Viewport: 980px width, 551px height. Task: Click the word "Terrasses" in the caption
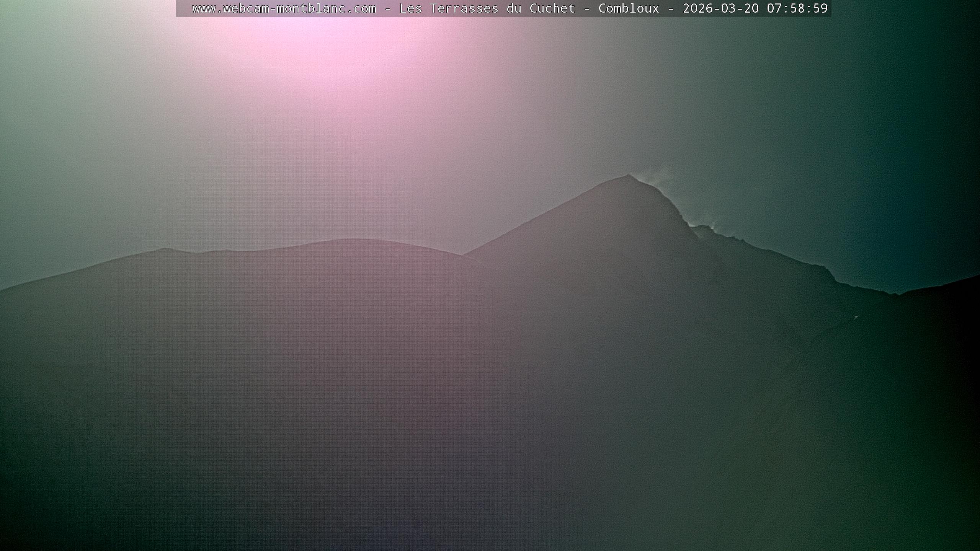click(464, 8)
